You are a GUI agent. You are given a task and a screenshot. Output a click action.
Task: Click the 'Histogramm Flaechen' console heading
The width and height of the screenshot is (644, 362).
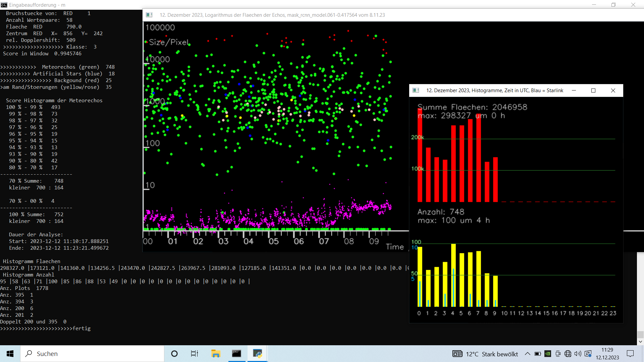(x=32, y=261)
